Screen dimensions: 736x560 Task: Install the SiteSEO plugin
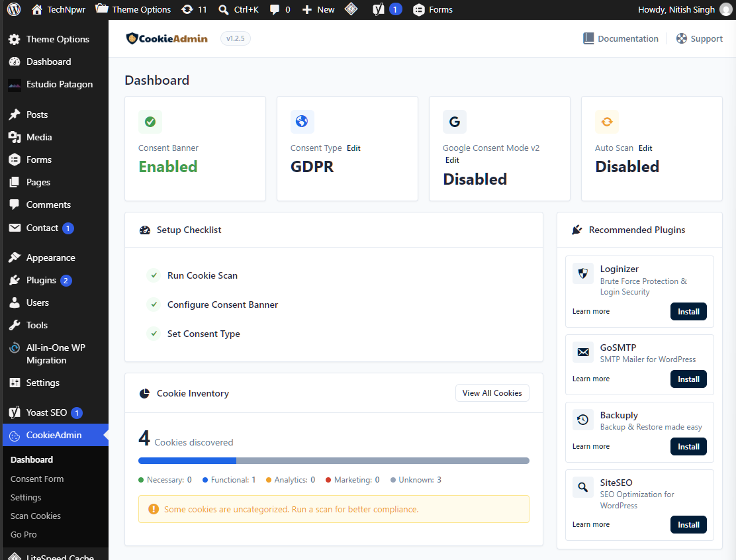[688, 525]
